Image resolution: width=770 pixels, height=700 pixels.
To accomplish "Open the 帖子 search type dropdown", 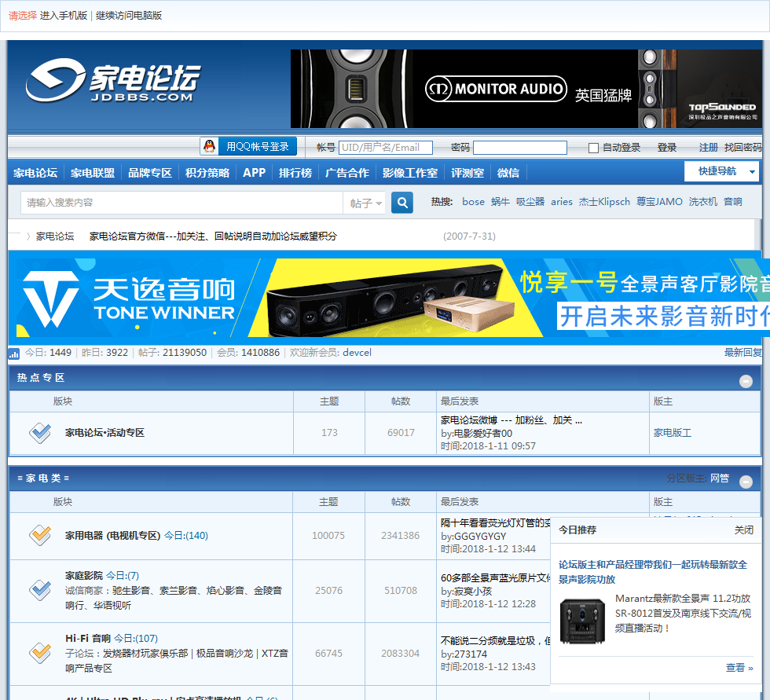I will 366,203.
